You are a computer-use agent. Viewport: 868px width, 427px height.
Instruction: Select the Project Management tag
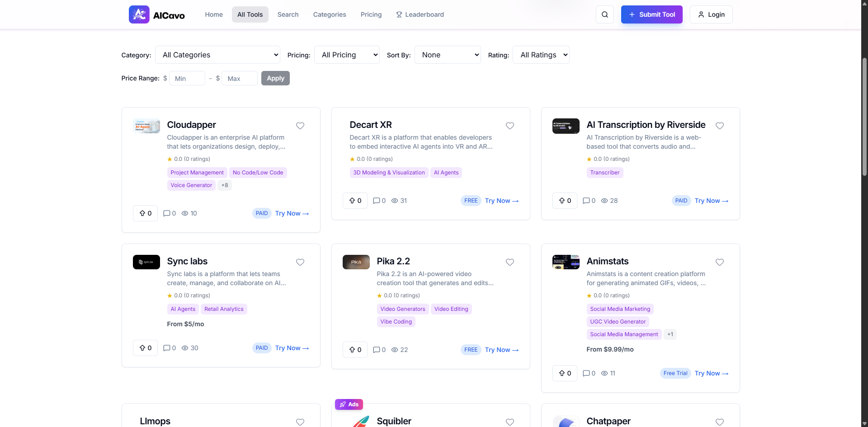tap(197, 173)
